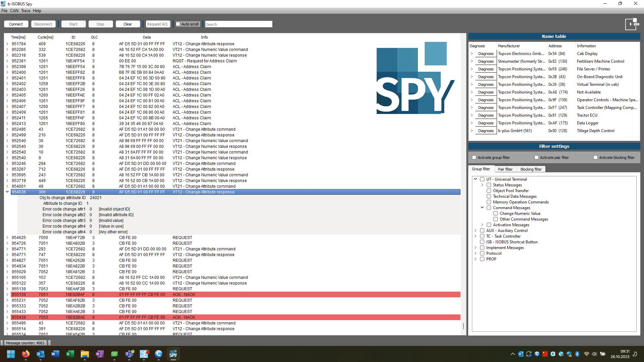644x362 pixels.
Task: Check the ISB - ISOBUS Shortcut Button box
Action: click(x=482, y=242)
